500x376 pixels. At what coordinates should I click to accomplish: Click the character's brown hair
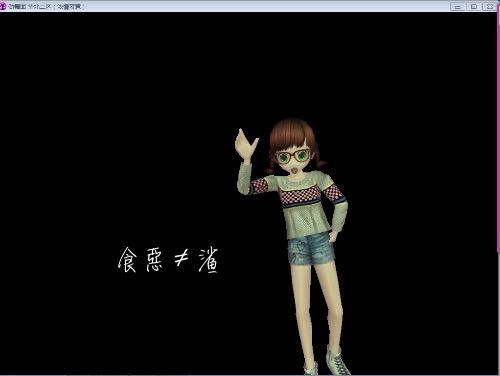(292, 133)
